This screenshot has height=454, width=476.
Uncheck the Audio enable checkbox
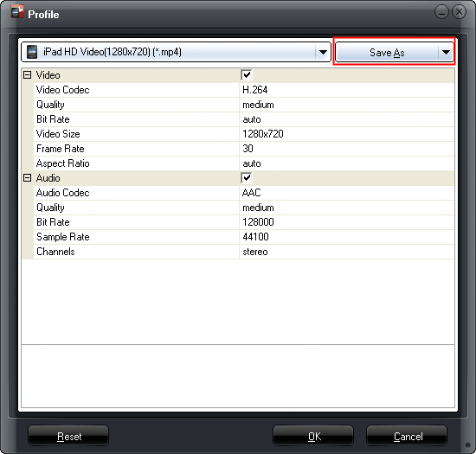246,178
